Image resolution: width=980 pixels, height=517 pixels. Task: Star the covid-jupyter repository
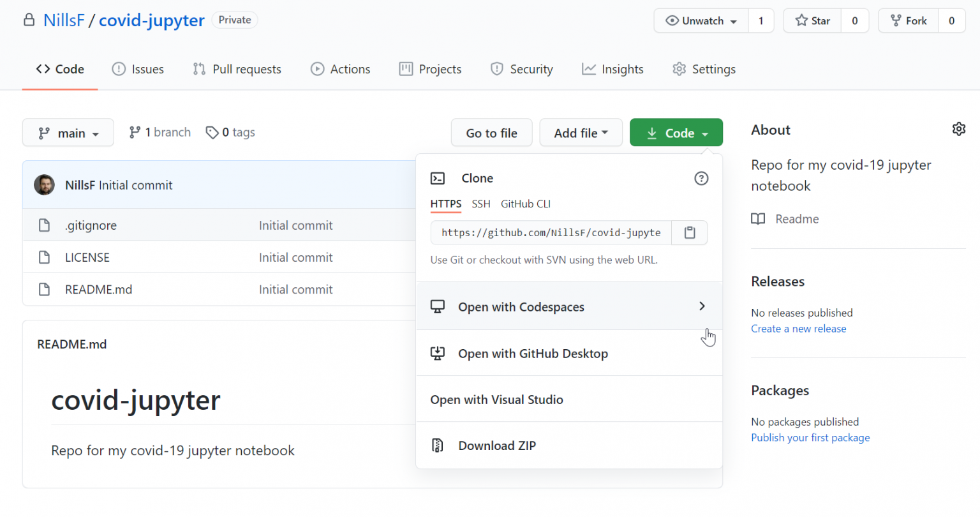[x=812, y=20]
